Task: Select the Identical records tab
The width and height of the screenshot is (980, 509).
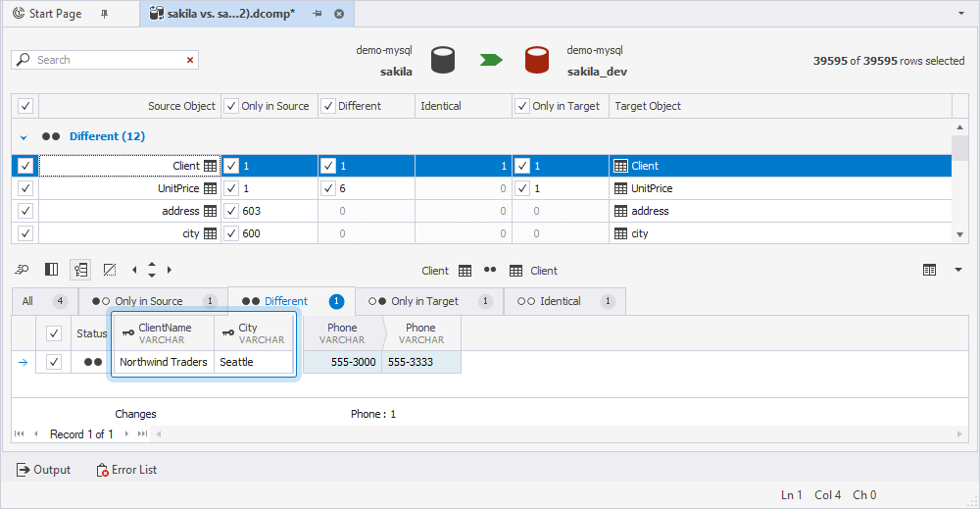Action: pos(564,301)
